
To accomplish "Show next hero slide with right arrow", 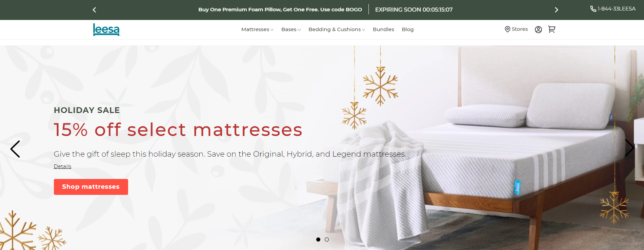I will [x=629, y=148].
